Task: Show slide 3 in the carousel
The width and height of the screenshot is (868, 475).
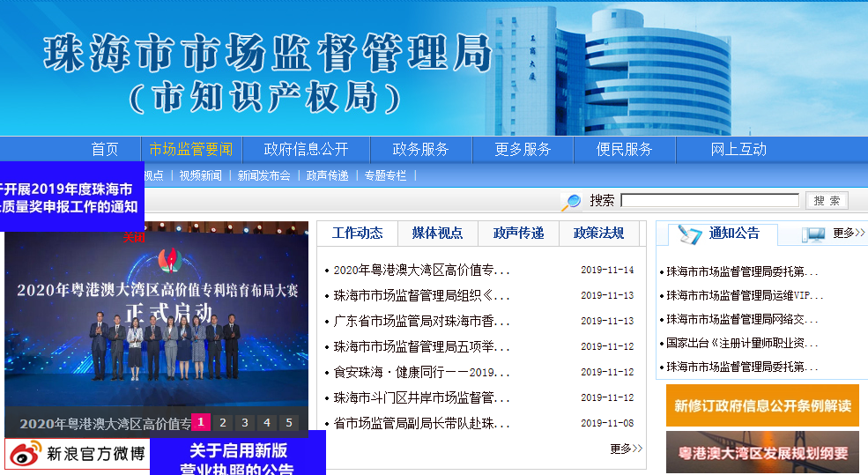Action: point(245,422)
